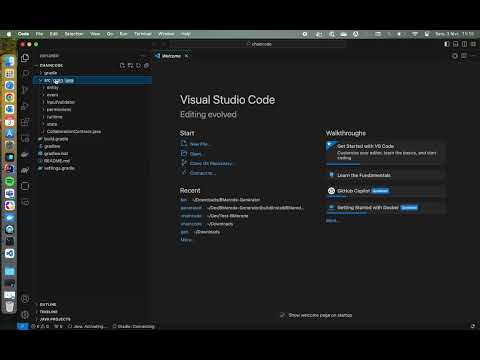Open the Search view in activity bar
Screen dimensions: 480x360
(x=25, y=73)
